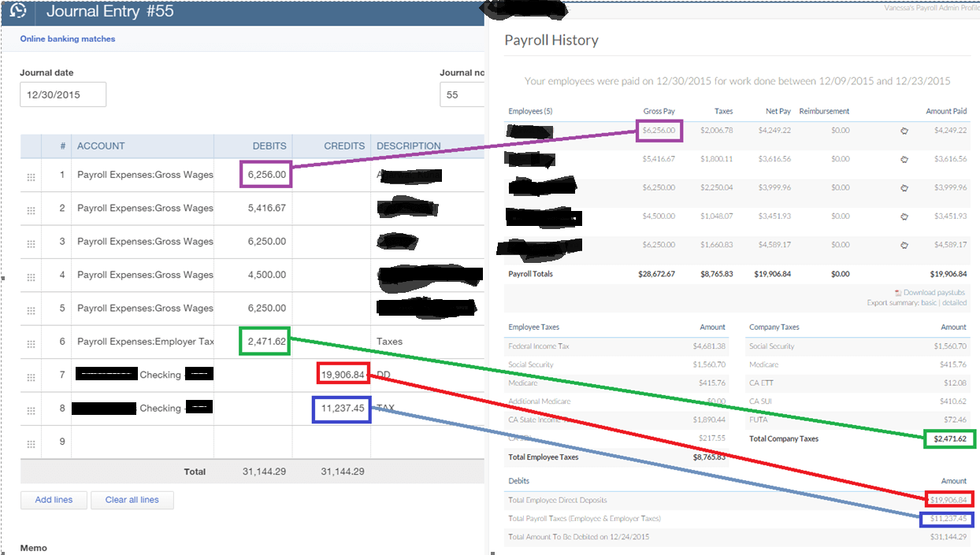This screenshot has height=555, width=980.
Task: Click the piggy bank icon in third employee row
Action: 904,188
